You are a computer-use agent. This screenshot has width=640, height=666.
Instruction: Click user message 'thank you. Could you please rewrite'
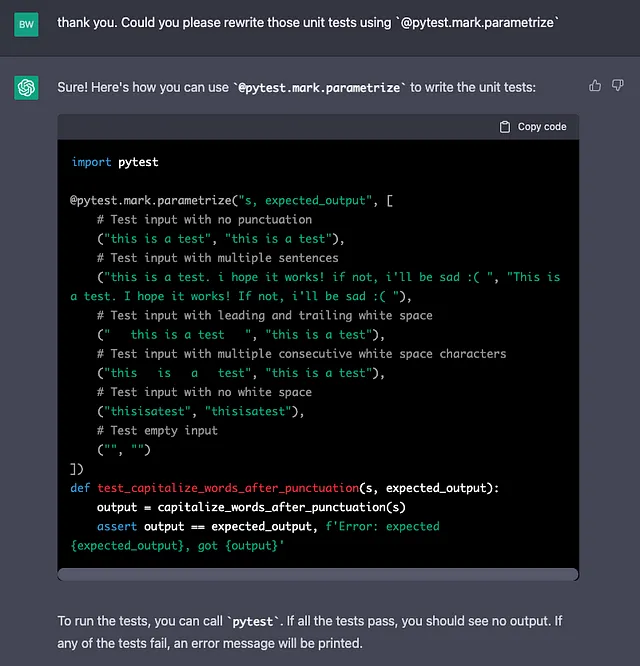point(308,23)
